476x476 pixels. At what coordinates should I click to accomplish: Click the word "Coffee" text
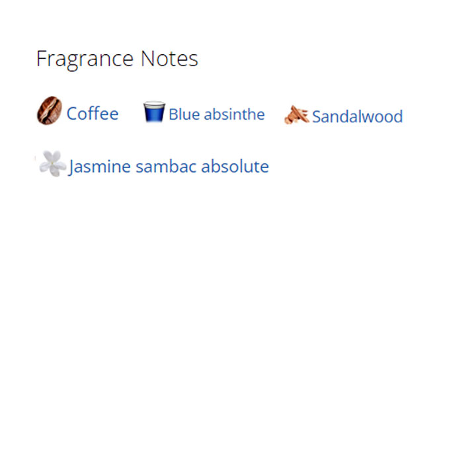(x=93, y=114)
